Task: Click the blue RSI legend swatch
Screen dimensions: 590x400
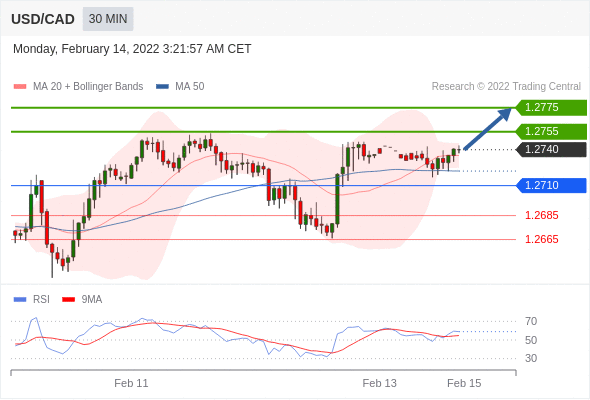Action: [20, 300]
